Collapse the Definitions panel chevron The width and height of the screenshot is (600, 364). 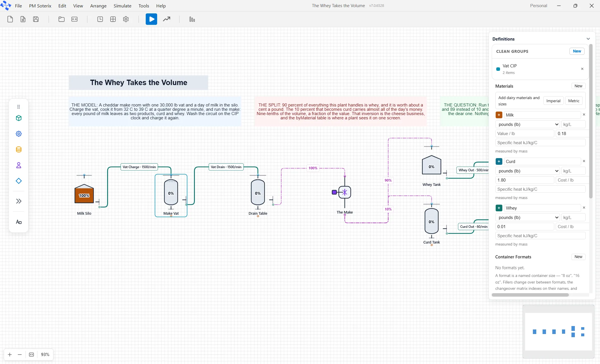[x=588, y=39]
